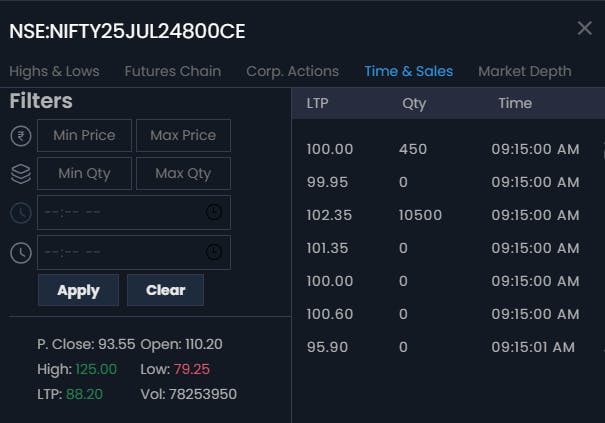Image resolution: width=605 pixels, height=423 pixels.
Task: Show the Market Depth tab
Action: [525, 71]
